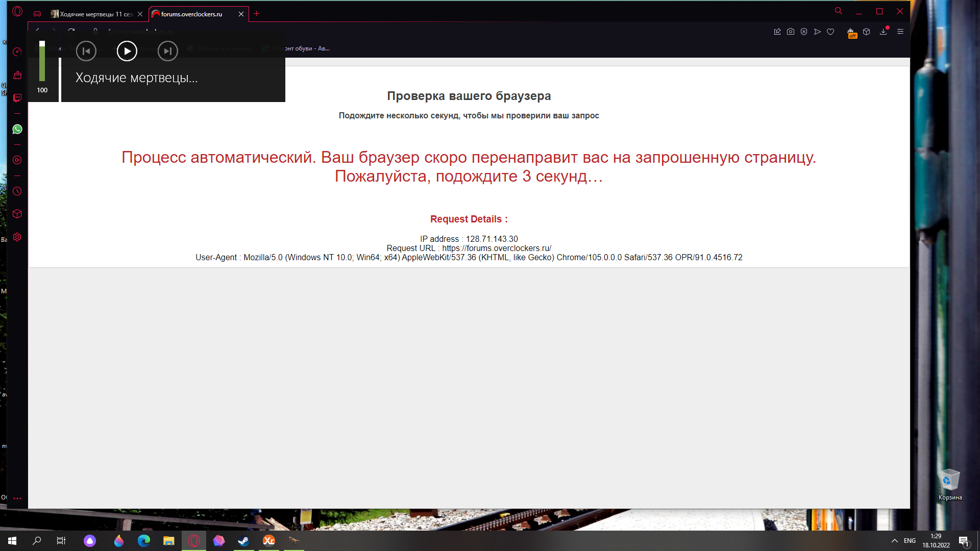Open WhatsApp messenger in sidebar
This screenshot has width=980, height=551.
pyautogui.click(x=17, y=129)
